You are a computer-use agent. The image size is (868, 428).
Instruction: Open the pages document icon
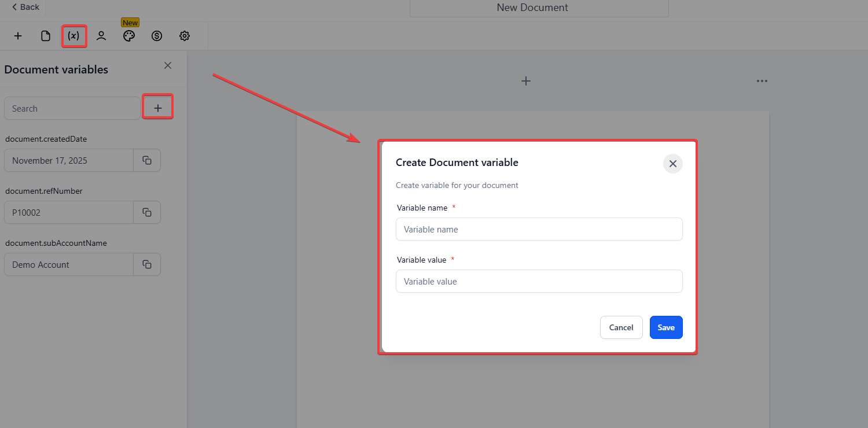coord(46,36)
